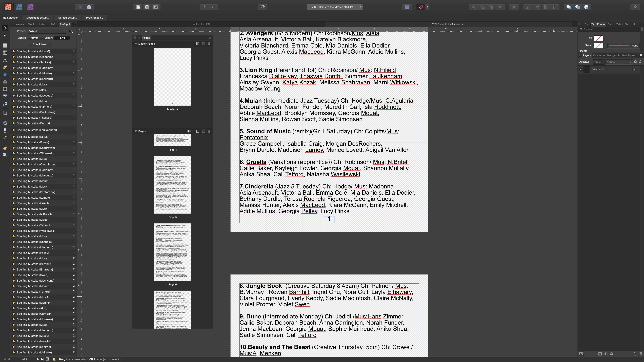
Task: Select the Frame Text tool
Action: pos(5,45)
